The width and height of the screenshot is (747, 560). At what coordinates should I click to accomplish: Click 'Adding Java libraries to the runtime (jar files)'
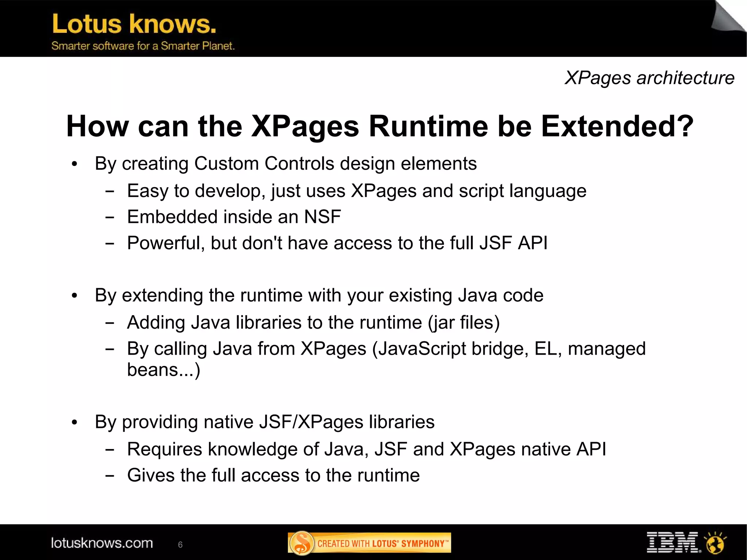pyautogui.click(x=313, y=323)
